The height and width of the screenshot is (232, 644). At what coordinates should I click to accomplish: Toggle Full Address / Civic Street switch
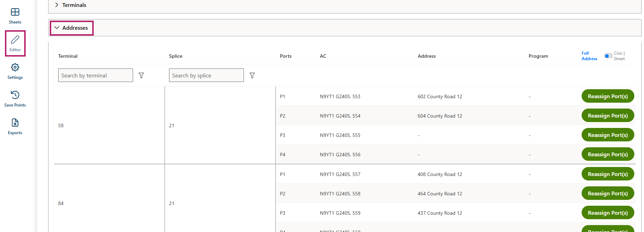click(608, 56)
